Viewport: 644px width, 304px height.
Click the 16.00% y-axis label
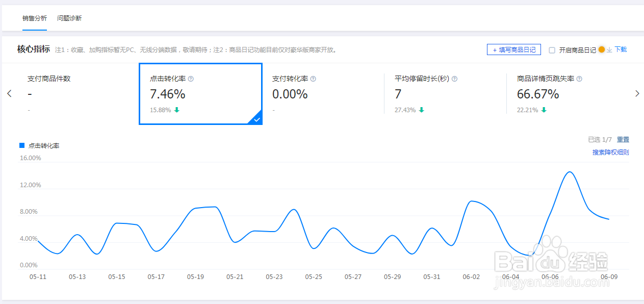tap(30, 158)
